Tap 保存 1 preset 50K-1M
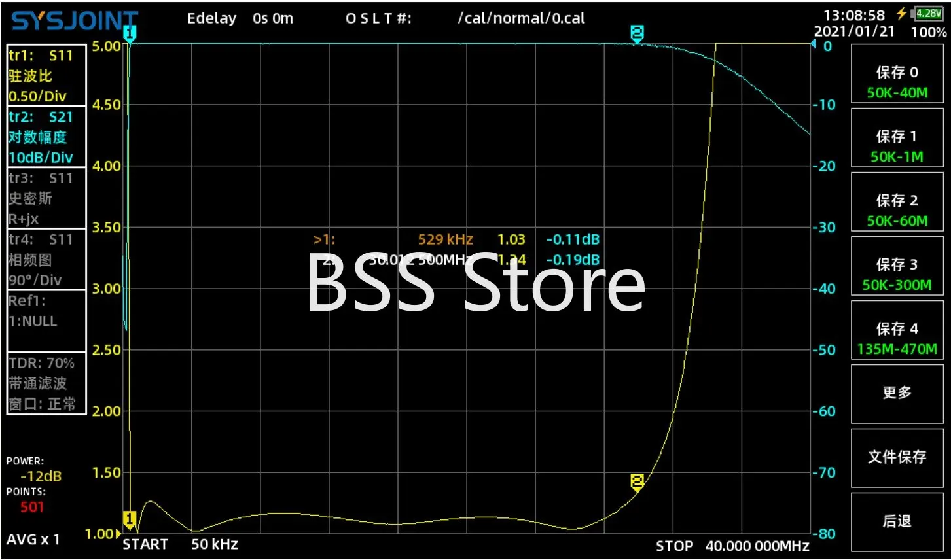The height and width of the screenshot is (560, 951). coord(897,139)
